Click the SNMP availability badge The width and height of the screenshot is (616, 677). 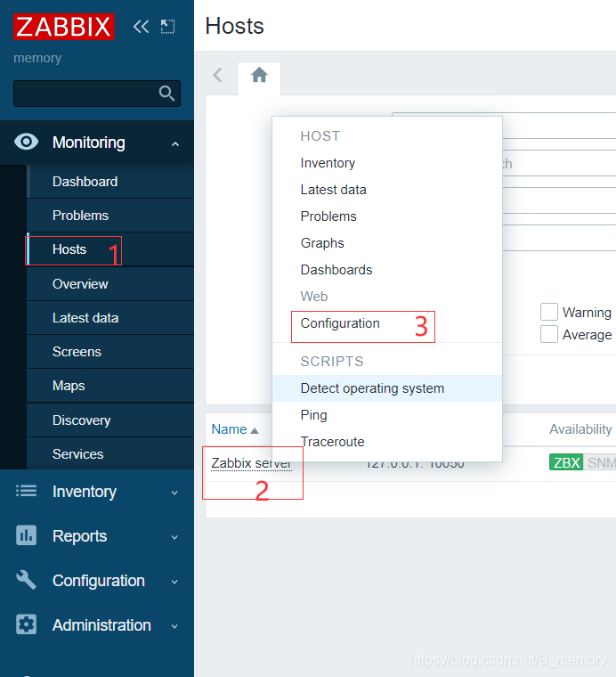pos(601,462)
